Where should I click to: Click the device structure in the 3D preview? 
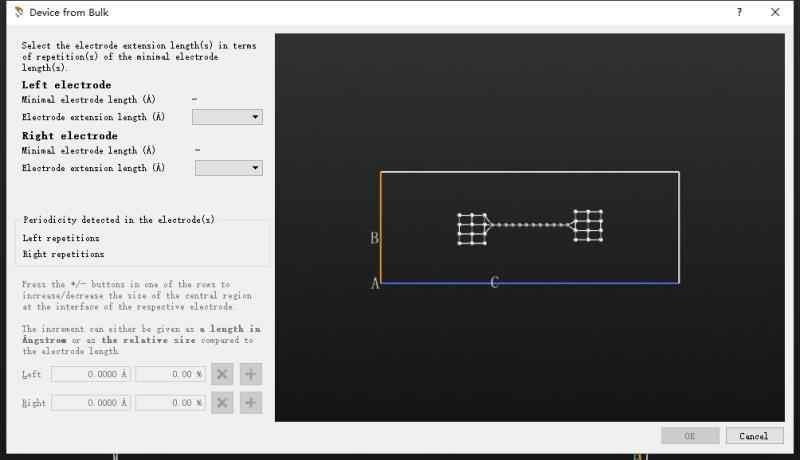530,226
